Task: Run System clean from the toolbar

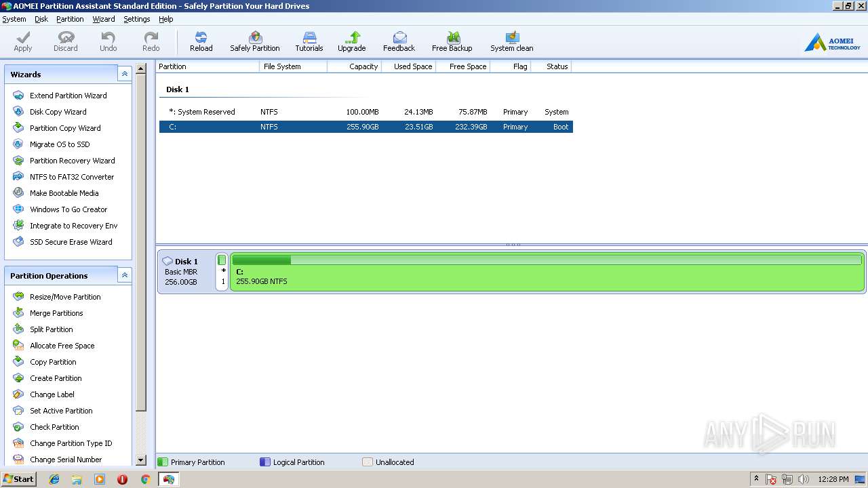Action: tap(512, 41)
